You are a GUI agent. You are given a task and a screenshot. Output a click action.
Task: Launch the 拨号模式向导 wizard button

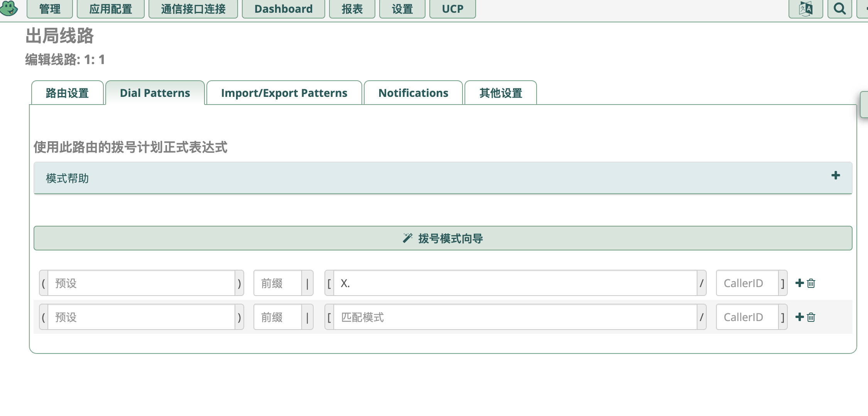click(x=443, y=238)
